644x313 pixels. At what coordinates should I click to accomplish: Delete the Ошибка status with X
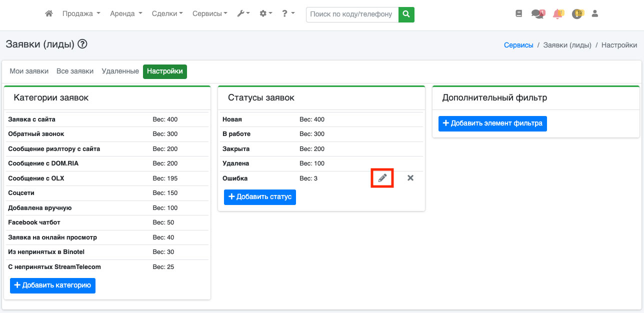[x=410, y=178]
